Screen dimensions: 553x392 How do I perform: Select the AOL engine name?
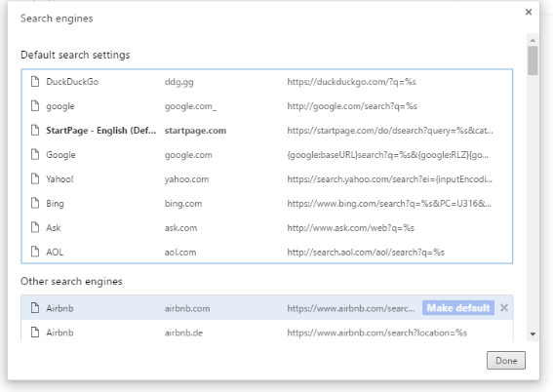pos(55,252)
